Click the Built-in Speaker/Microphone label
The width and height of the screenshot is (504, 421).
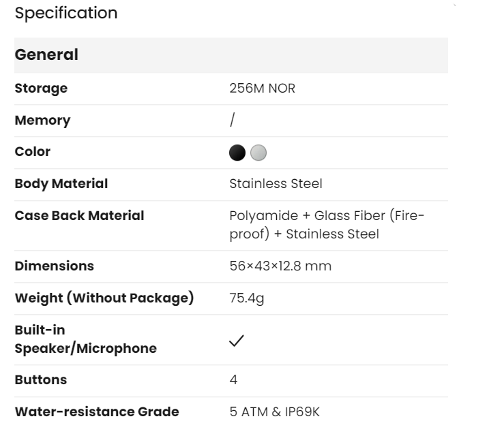85,339
